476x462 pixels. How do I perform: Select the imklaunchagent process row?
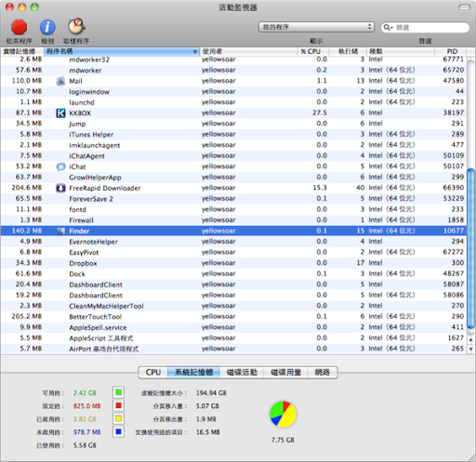click(233, 145)
